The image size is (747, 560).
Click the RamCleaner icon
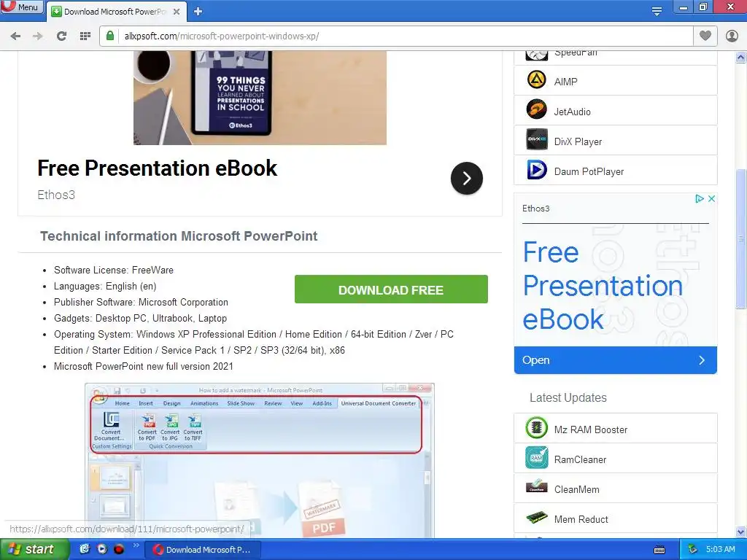point(536,458)
